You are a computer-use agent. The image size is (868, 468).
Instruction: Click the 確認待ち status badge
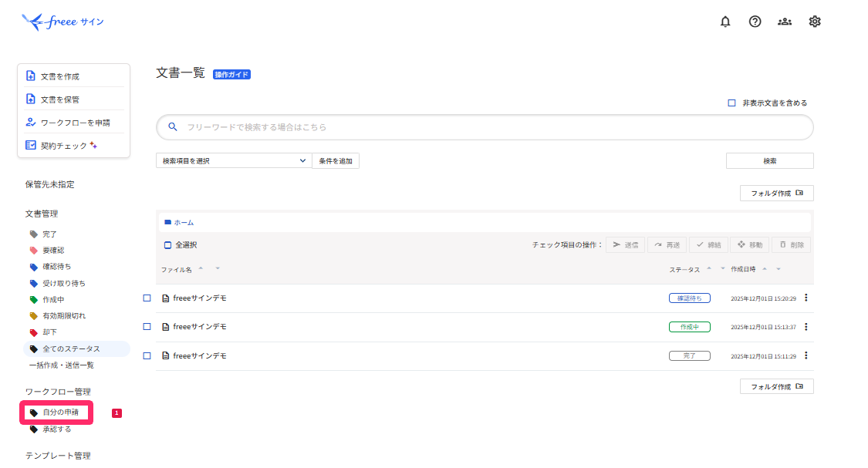click(689, 298)
